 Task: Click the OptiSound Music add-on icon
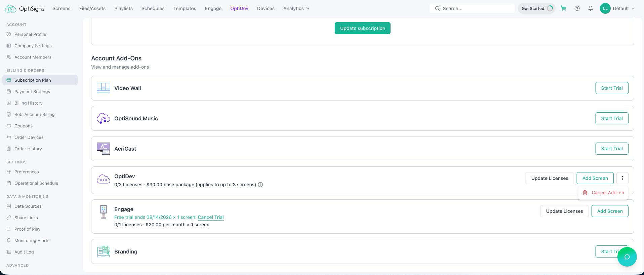pos(104,118)
